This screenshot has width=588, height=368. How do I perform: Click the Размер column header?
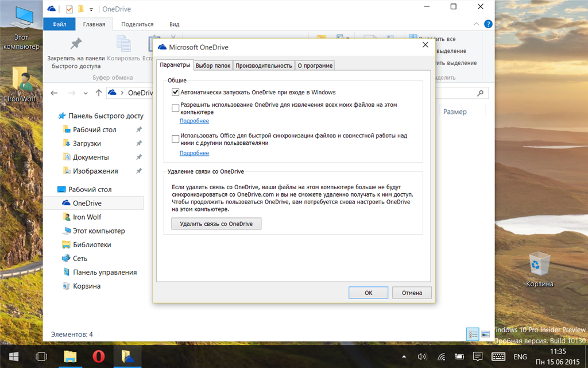tap(455, 112)
